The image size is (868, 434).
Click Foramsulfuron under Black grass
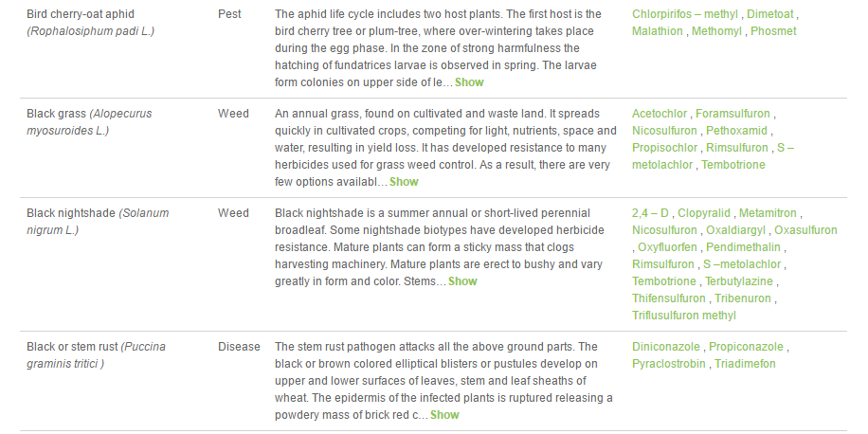(x=732, y=114)
